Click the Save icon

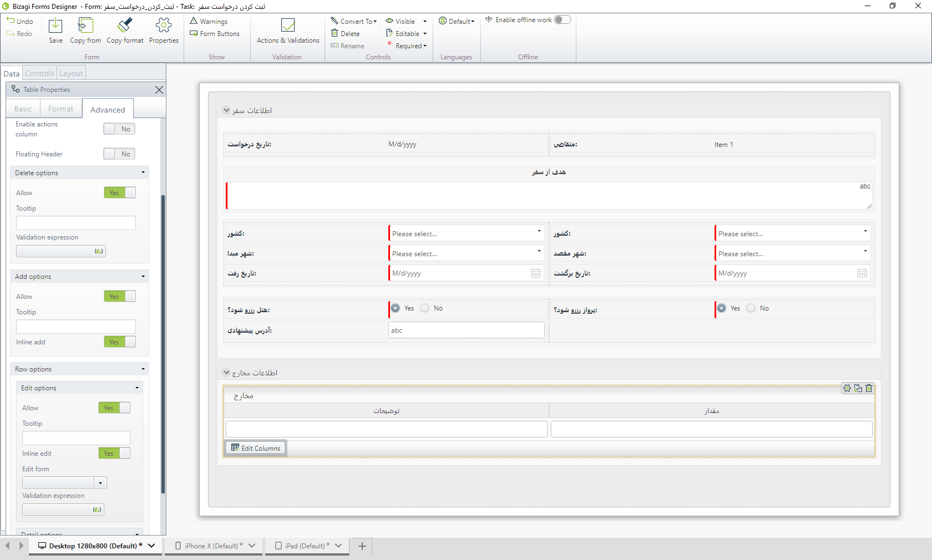pos(55,26)
